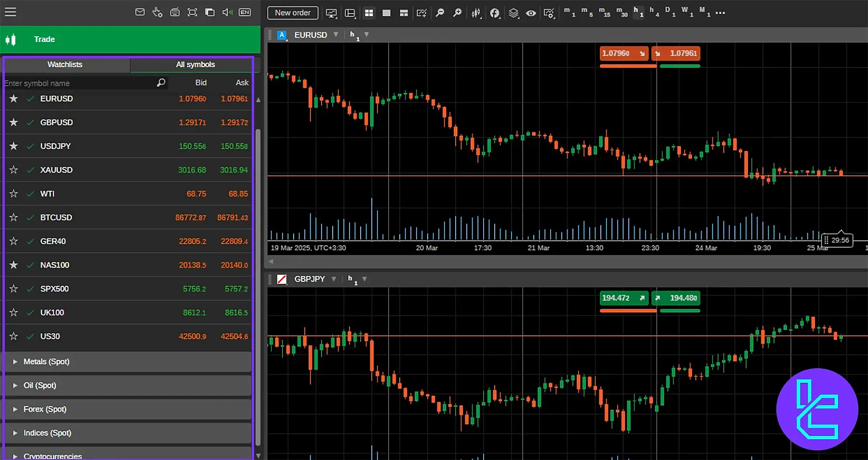
Task: Select the single chart layout
Action: (x=386, y=13)
